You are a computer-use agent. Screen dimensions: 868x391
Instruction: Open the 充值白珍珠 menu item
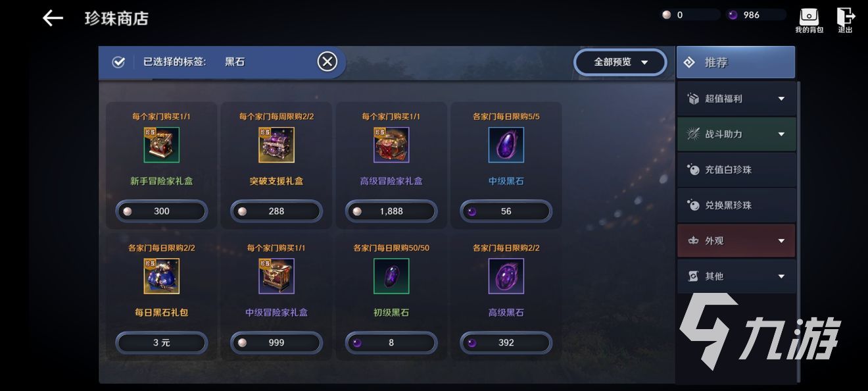click(736, 170)
